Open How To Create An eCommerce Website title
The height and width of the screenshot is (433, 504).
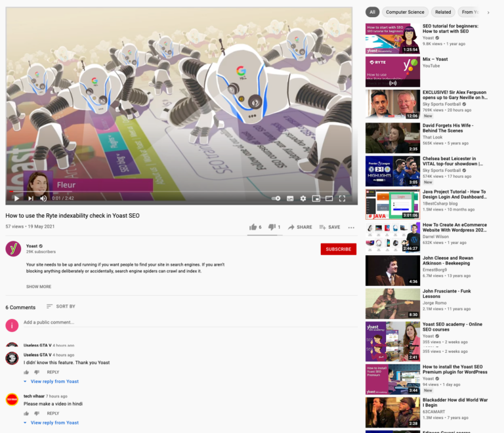click(x=455, y=228)
